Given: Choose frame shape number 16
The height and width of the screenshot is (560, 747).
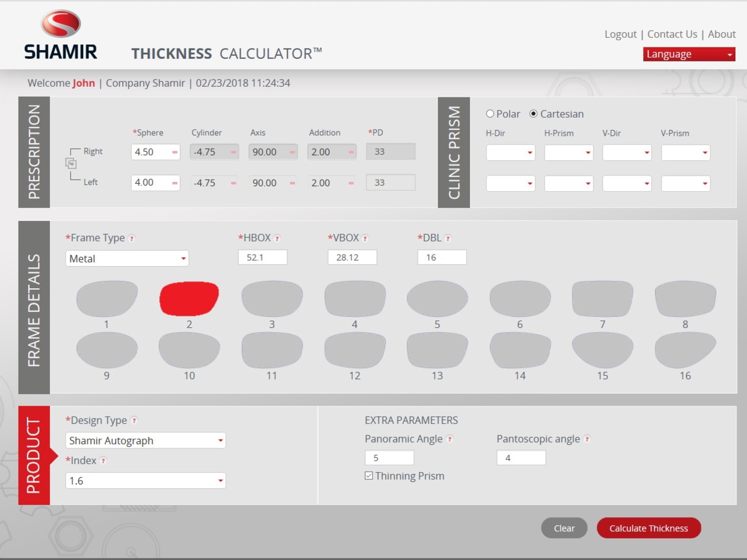Looking at the screenshot, I should [x=685, y=350].
